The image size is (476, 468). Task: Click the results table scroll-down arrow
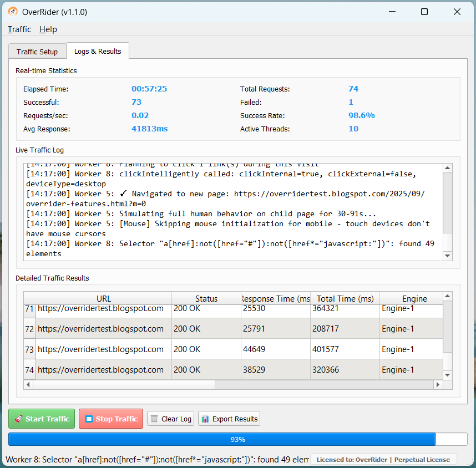448,375
